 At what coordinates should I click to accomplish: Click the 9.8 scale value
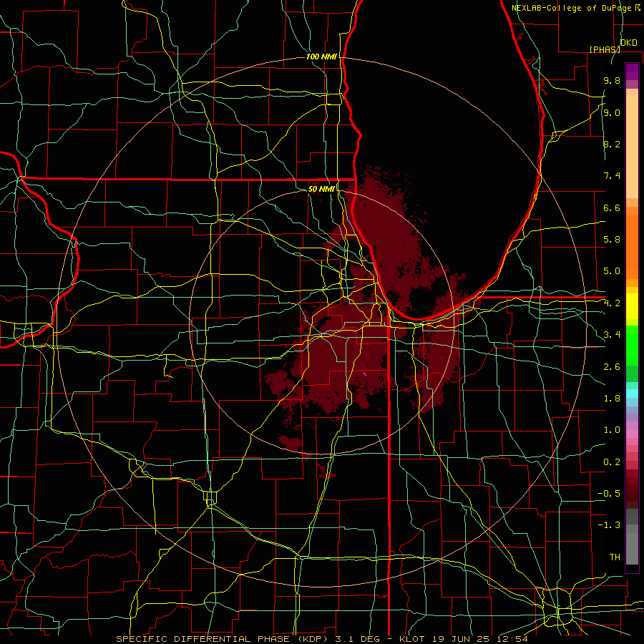(x=612, y=80)
